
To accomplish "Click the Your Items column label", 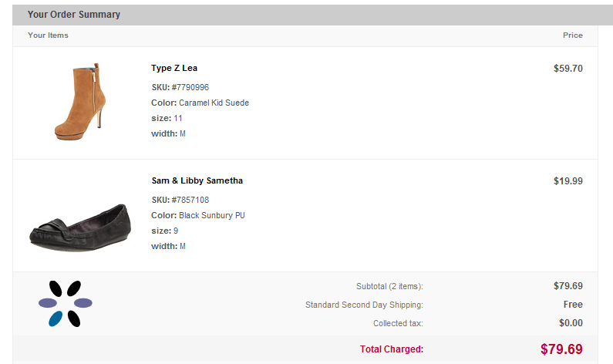I will click(48, 35).
